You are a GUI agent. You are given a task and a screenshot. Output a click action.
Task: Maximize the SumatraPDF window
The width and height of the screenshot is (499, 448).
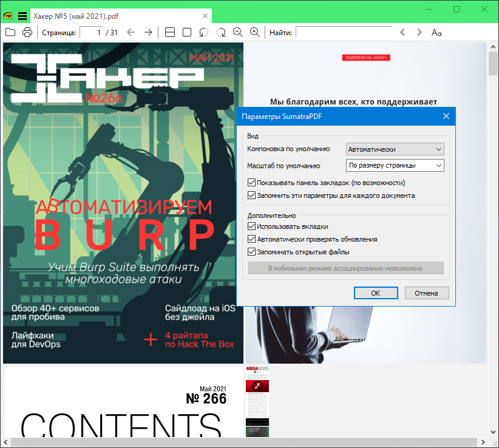point(457,9)
